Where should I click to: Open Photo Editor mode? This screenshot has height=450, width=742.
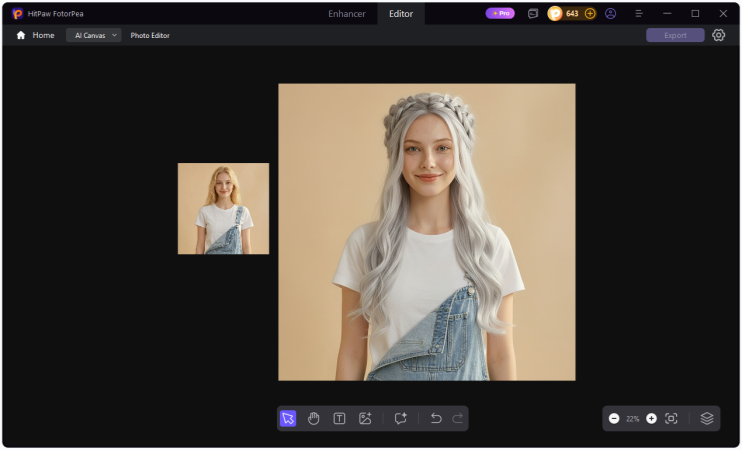[150, 35]
